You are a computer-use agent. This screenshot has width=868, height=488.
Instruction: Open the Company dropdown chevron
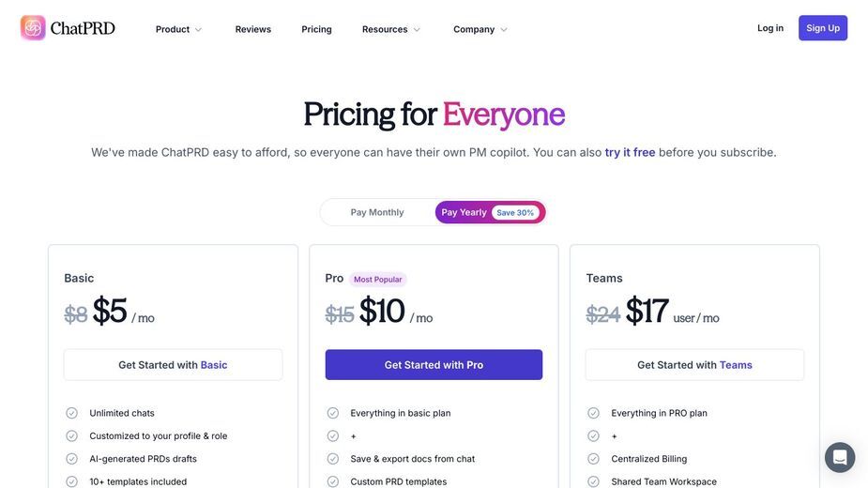pyautogui.click(x=504, y=30)
